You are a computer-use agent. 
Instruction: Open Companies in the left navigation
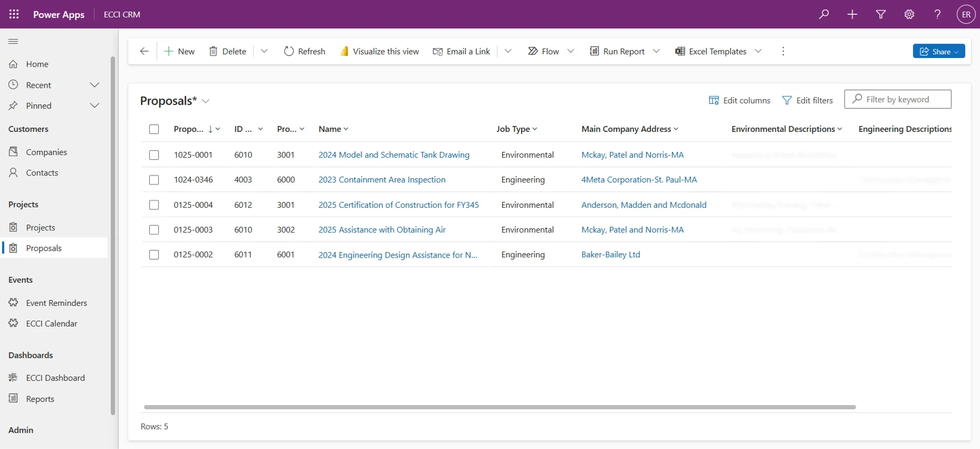46,152
